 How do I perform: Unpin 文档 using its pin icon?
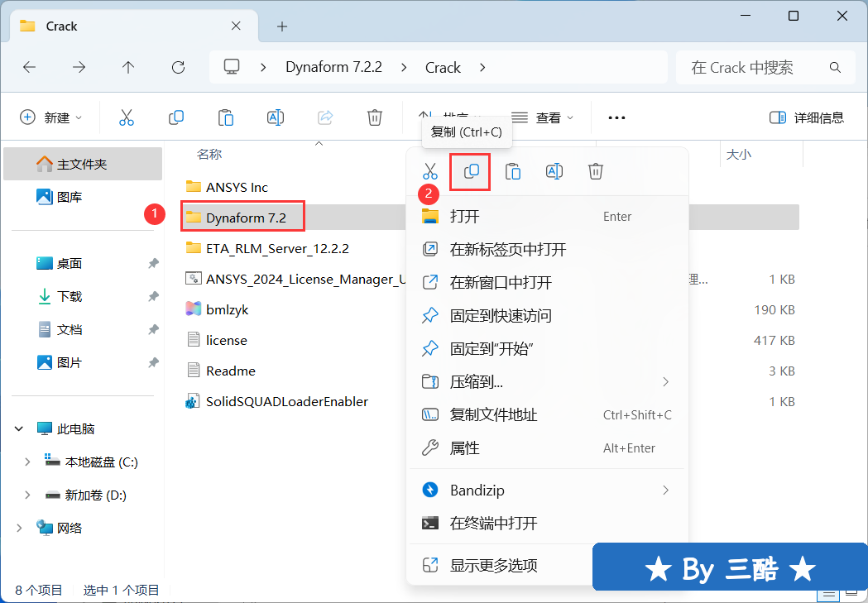[153, 330]
